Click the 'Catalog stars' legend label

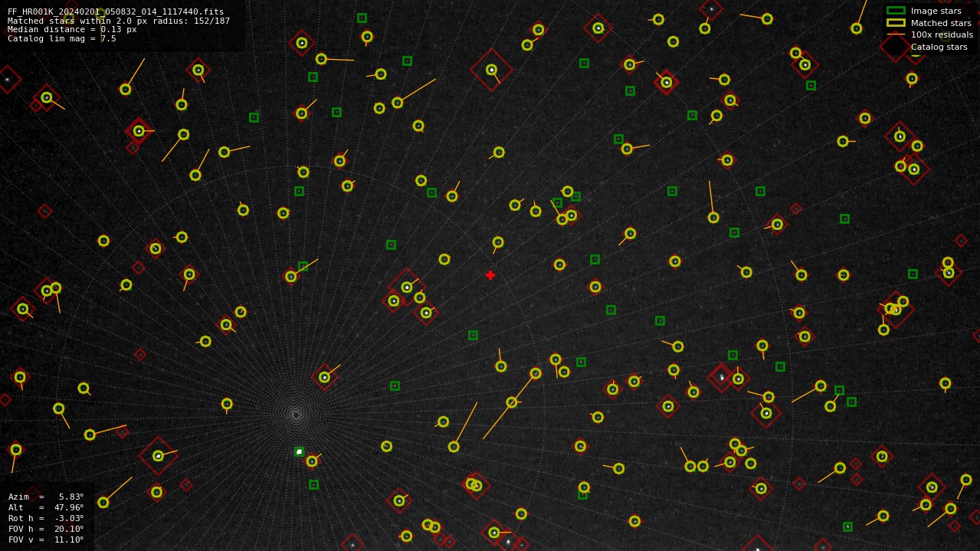point(939,47)
